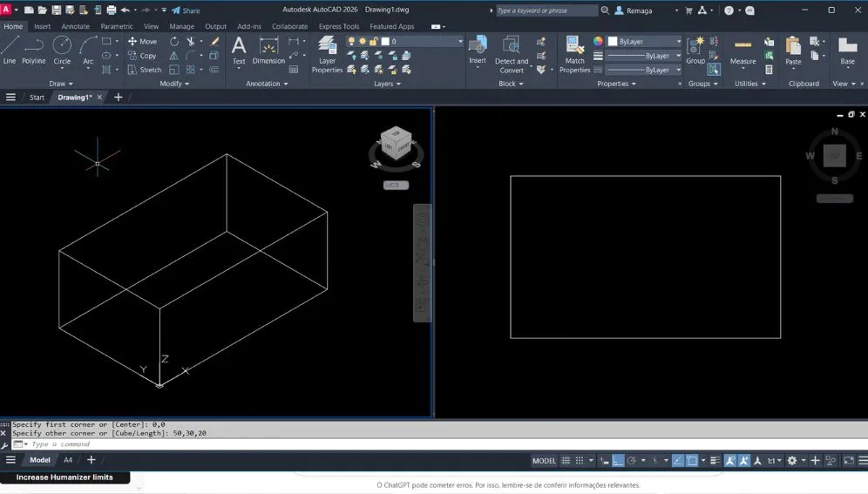868x494 pixels.
Task: Click Match Properties tool
Action: pos(574,54)
